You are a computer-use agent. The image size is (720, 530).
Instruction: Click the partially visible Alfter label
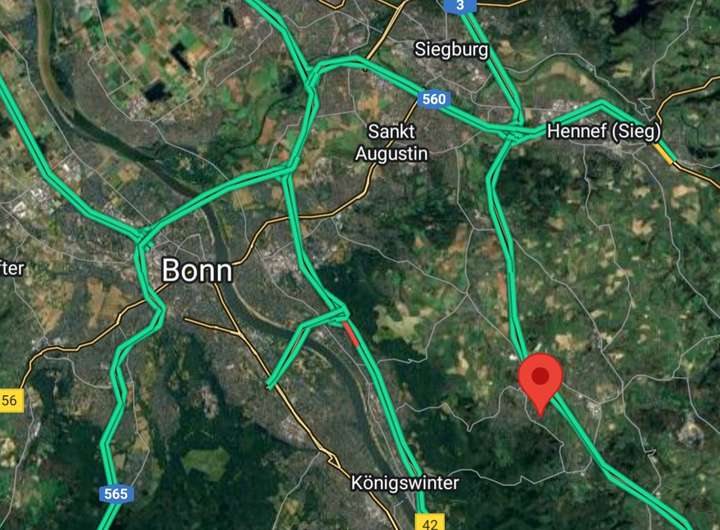(12, 268)
